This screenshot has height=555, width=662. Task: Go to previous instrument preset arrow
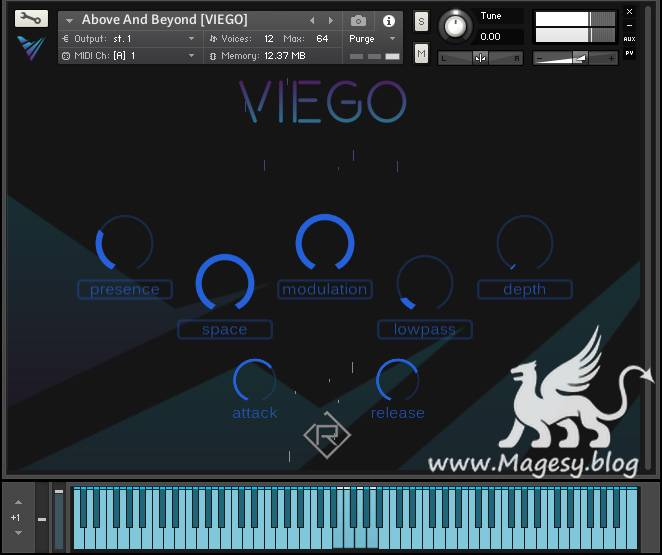point(312,20)
